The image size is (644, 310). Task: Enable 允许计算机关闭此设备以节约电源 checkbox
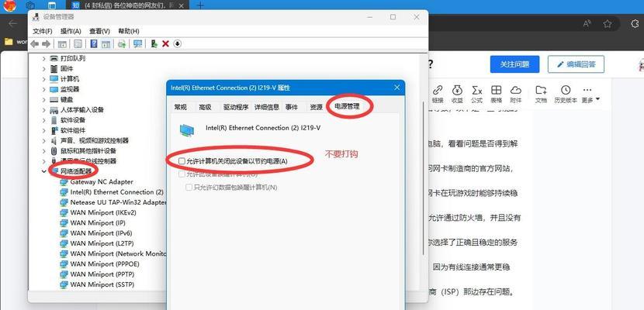click(182, 160)
